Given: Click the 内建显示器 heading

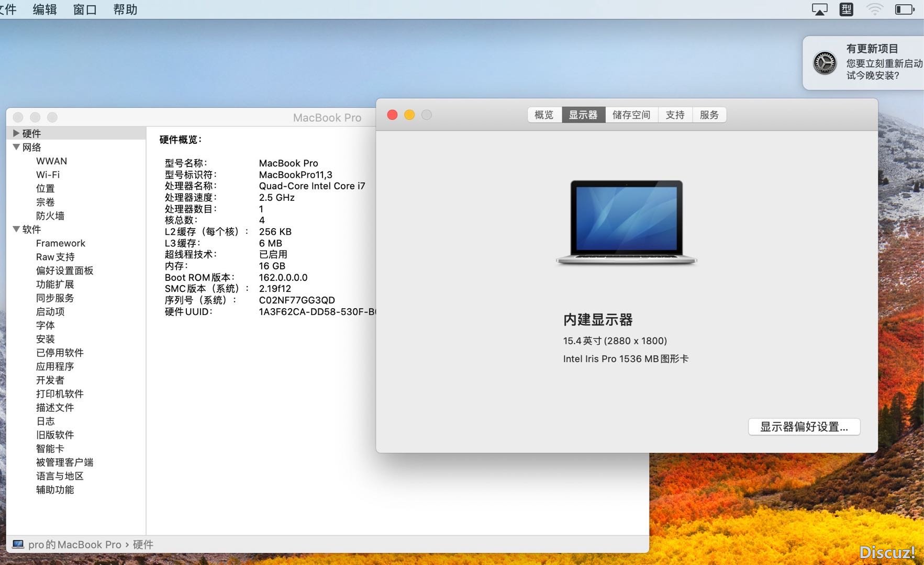Looking at the screenshot, I should point(598,320).
